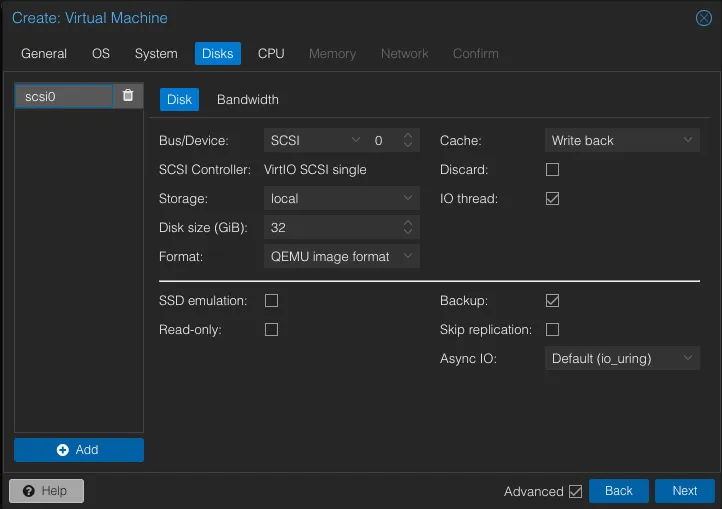722x509 pixels.
Task: Click the Disk size input field
Action: (332, 228)
